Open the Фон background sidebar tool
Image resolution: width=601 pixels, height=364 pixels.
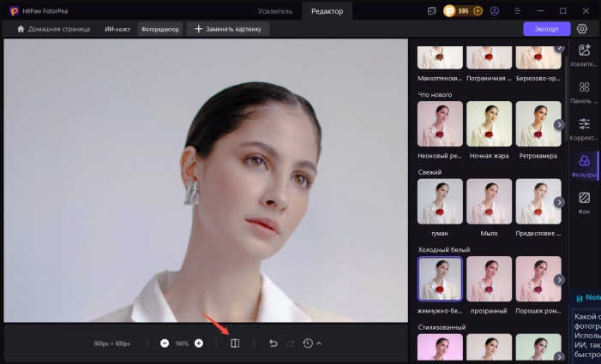[584, 203]
